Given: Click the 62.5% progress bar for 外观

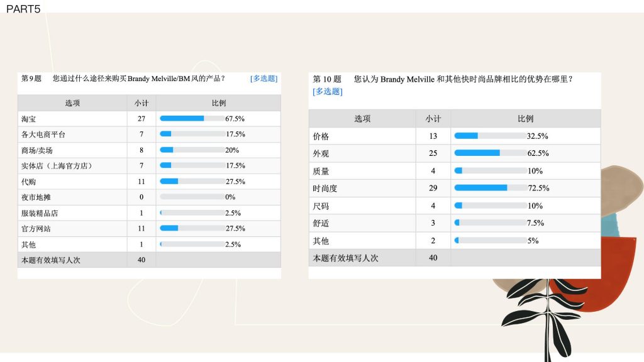Looking at the screenshot, I should [491, 153].
